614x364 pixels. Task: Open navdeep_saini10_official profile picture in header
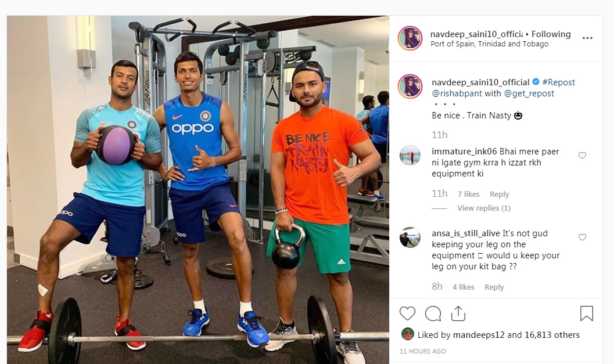[x=410, y=38]
